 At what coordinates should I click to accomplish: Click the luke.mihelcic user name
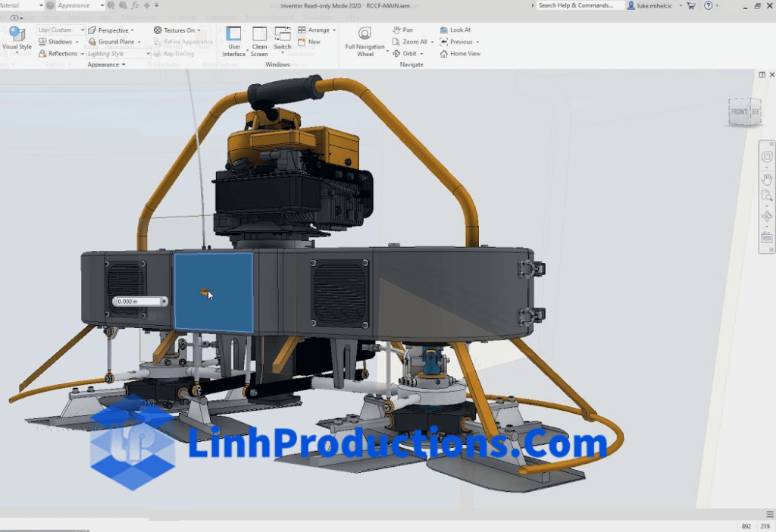(654, 5)
